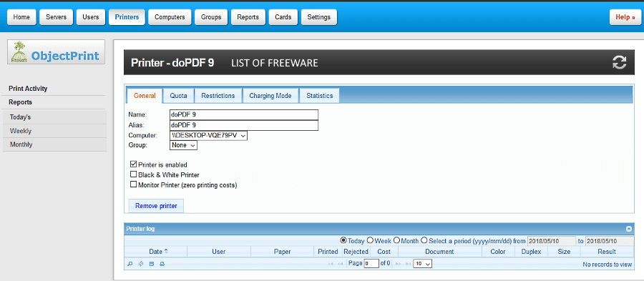This screenshot has height=281, width=644.
Task: Click the Help button
Action: 625,17
